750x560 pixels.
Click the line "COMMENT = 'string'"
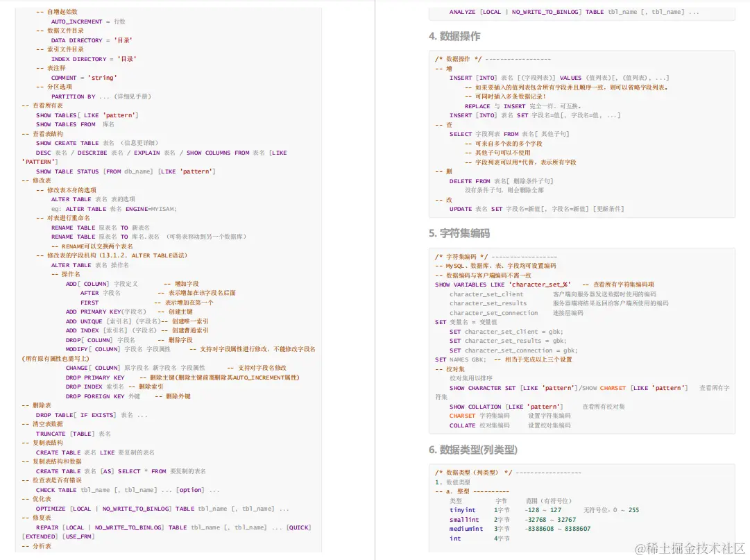coord(84,78)
